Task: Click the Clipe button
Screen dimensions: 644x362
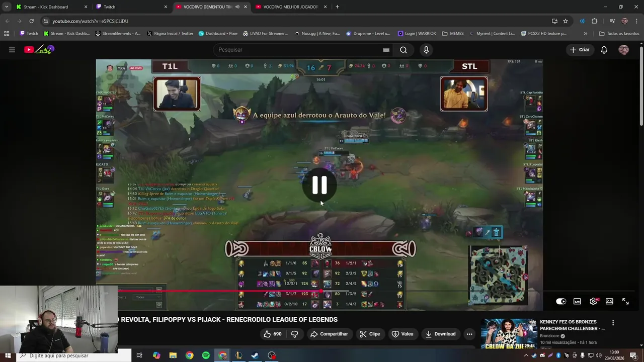Action: 370,334
